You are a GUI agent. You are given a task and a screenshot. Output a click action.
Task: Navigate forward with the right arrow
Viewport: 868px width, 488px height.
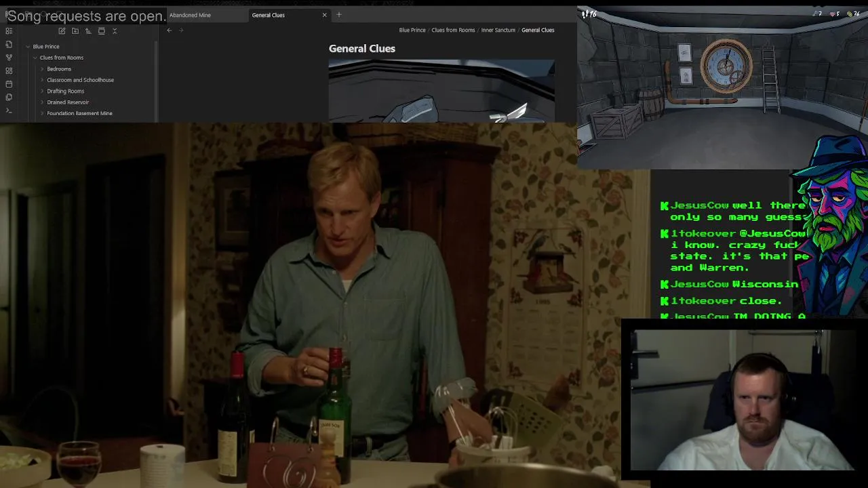click(x=180, y=30)
